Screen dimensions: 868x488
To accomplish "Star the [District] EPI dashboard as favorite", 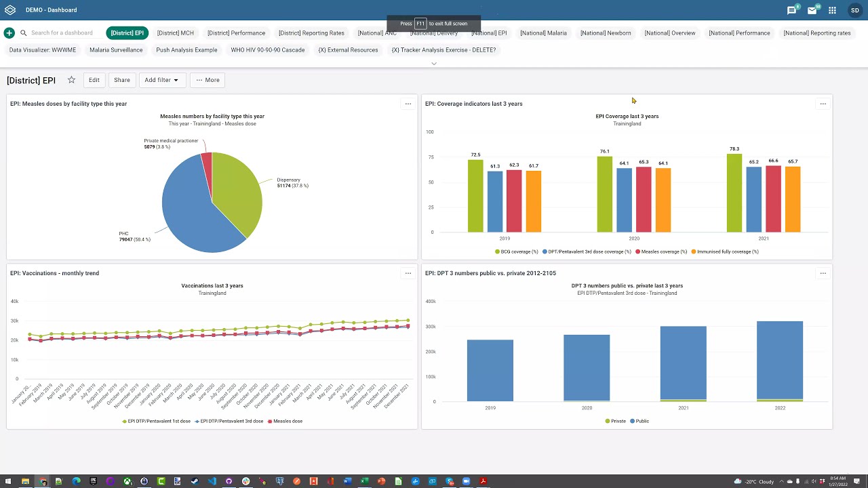I will pos(71,80).
